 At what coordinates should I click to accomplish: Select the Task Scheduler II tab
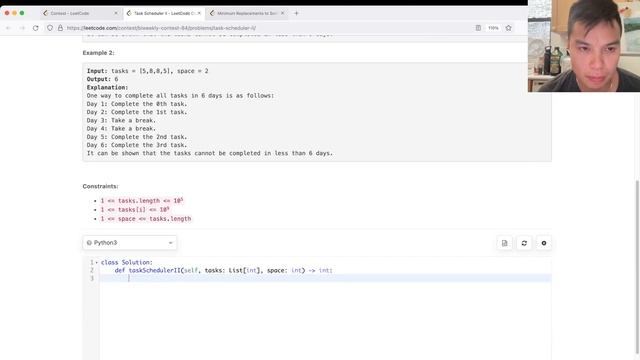pyautogui.click(x=164, y=13)
